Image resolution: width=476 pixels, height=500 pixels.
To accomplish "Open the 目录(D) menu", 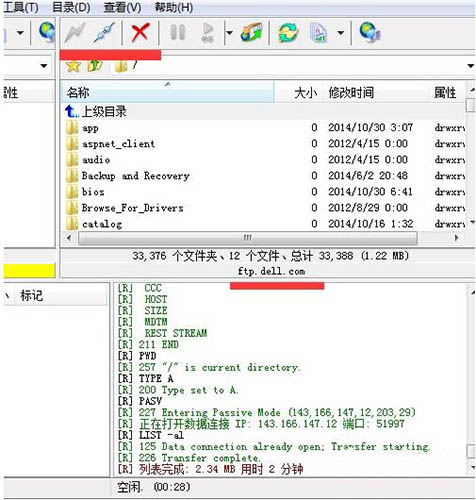I will [x=71, y=7].
